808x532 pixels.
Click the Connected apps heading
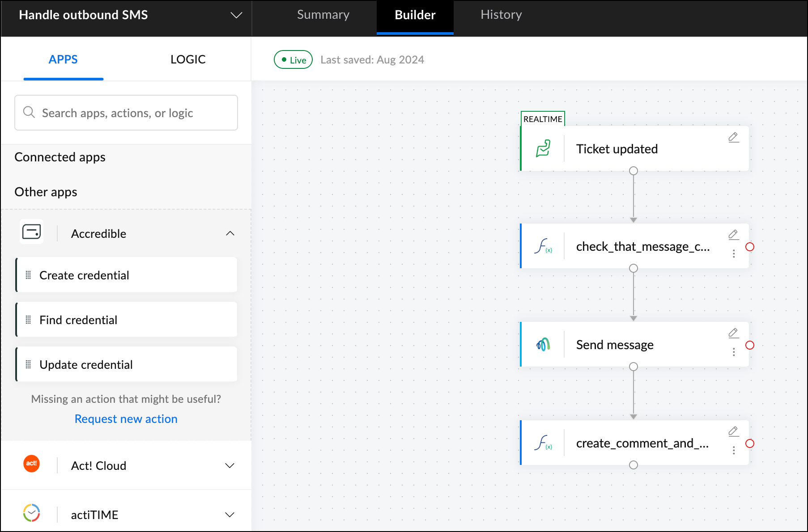click(x=60, y=157)
